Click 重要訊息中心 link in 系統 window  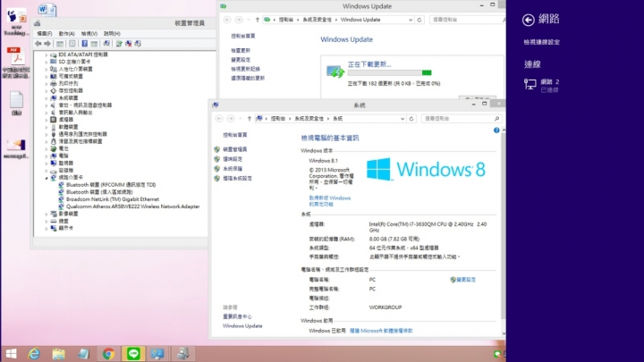pyautogui.click(x=237, y=316)
